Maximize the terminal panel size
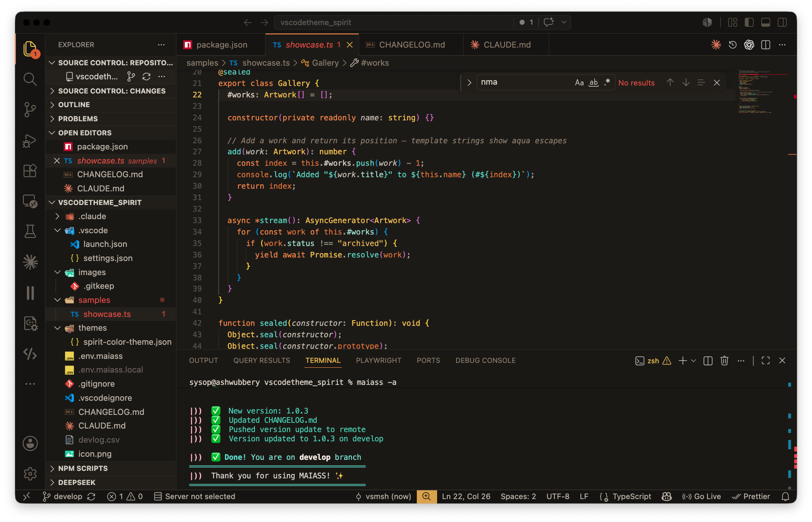812x522 pixels. [766, 361]
